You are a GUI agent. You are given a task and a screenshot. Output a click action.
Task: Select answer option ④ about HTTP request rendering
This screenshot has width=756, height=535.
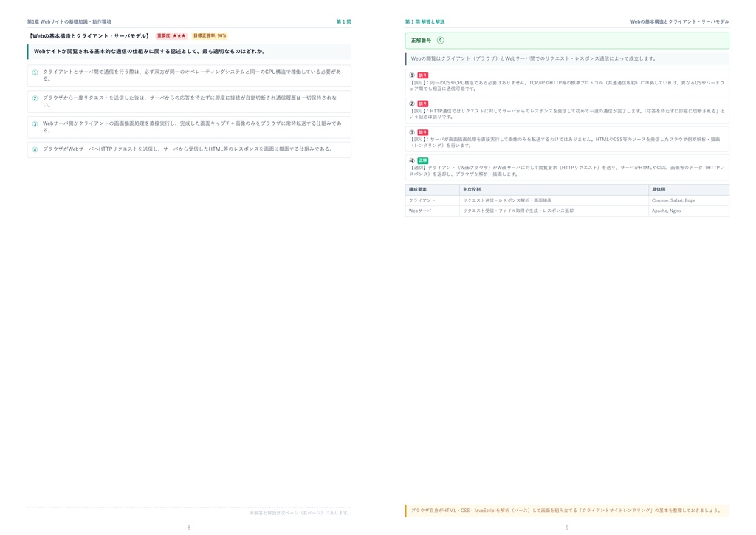pyautogui.click(x=189, y=149)
